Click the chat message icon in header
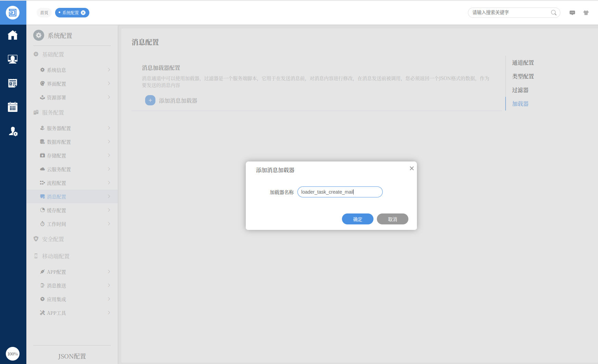 (572, 13)
